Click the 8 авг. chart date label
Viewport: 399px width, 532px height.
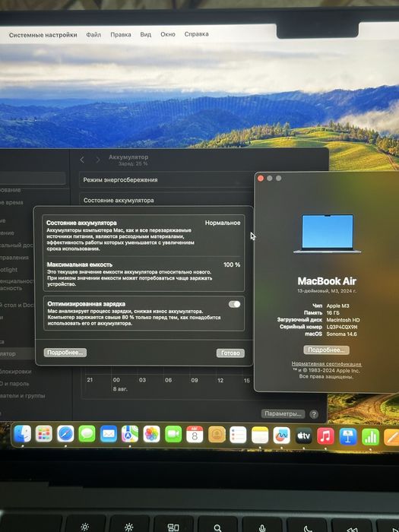point(120,389)
